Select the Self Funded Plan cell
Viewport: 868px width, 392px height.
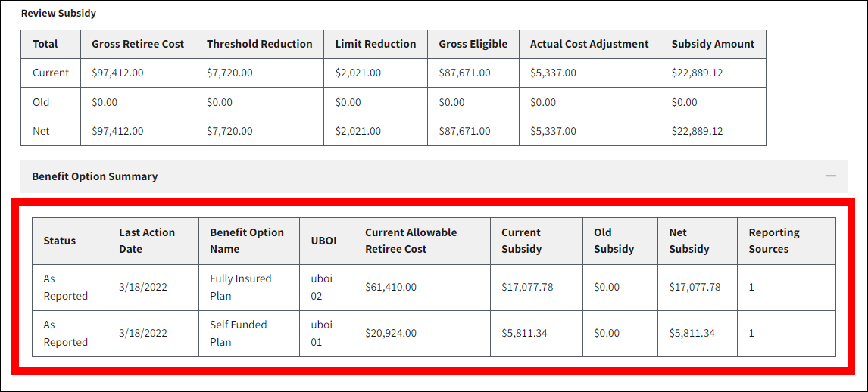[x=238, y=333]
